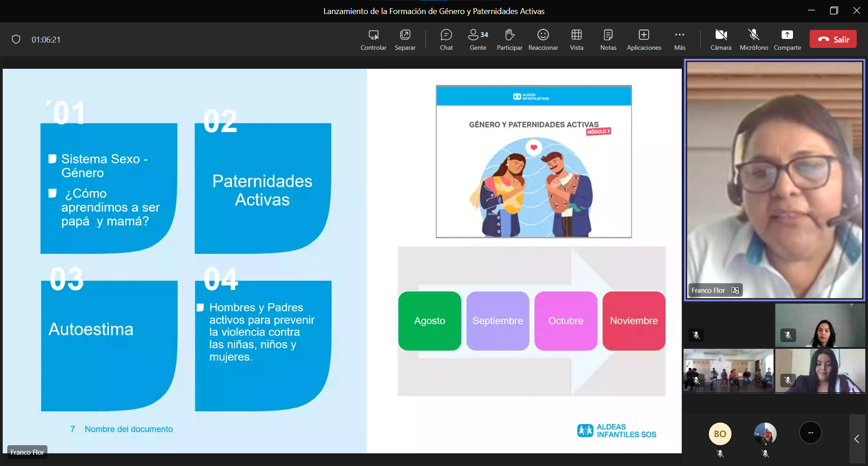
Task: Open the Chat panel
Action: [446, 39]
